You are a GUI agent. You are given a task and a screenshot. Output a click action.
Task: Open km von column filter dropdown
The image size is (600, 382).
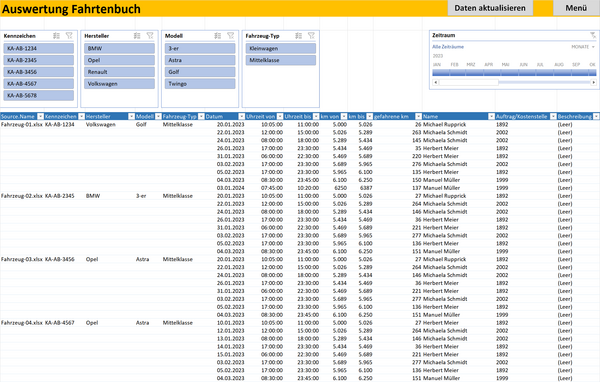(344, 116)
